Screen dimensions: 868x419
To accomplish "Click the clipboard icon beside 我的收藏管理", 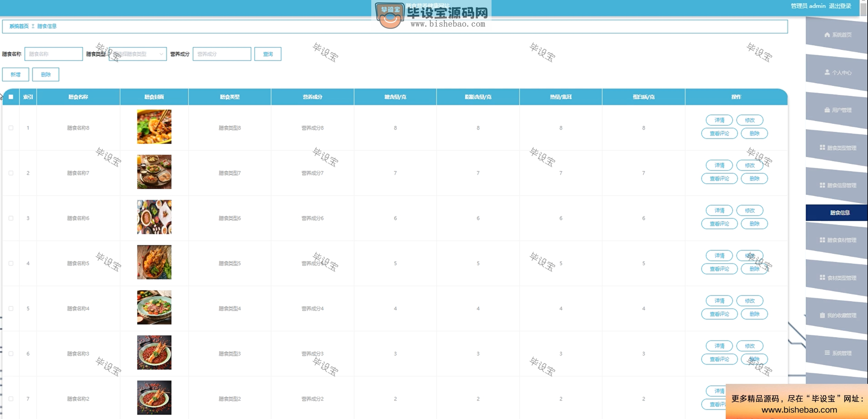I will point(822,315).
